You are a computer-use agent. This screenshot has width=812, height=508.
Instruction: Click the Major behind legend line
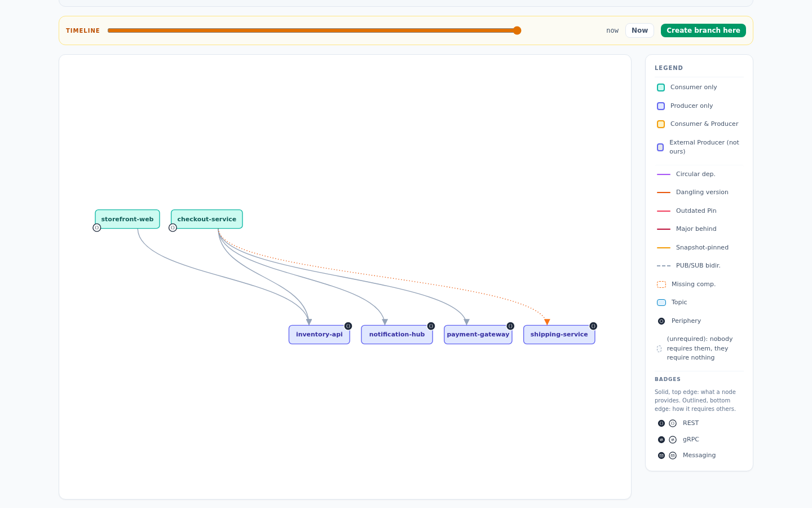click(664, 229)
